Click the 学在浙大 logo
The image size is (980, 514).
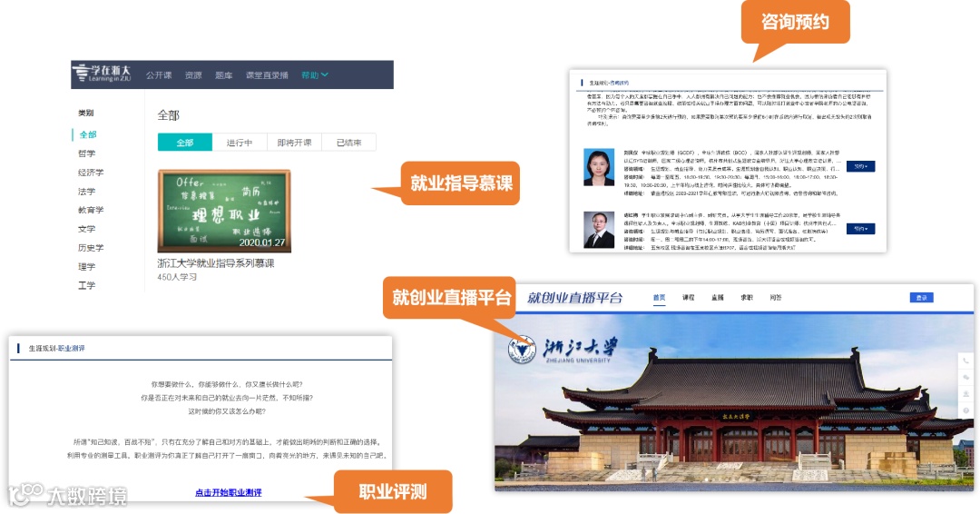pyautogui.click(x=102, y=74)
